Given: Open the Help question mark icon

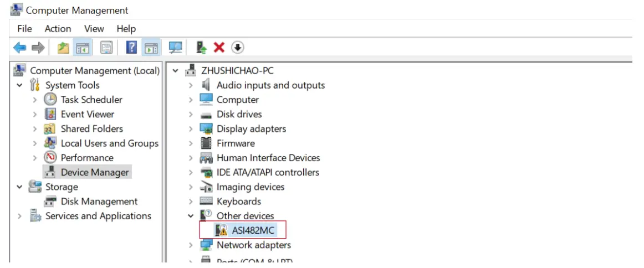Looking at the screenshot, I should (131, 48).
